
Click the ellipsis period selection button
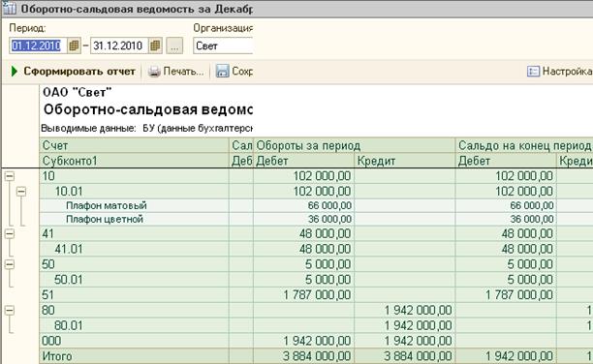tap(174, 45)
